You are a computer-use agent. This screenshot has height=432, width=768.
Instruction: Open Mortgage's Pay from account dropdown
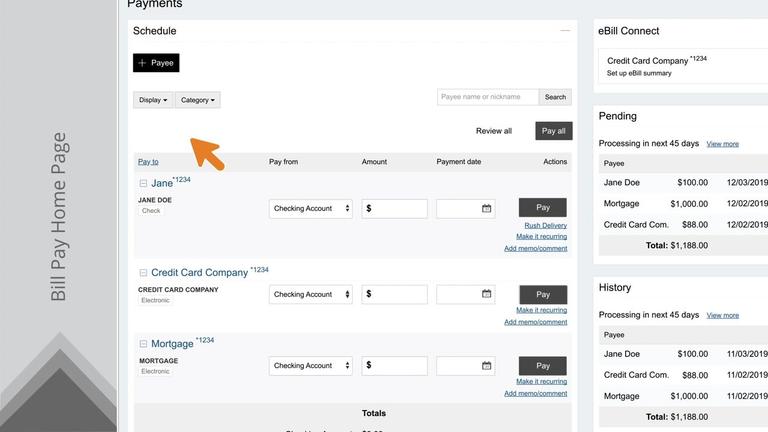pos(311,366)
